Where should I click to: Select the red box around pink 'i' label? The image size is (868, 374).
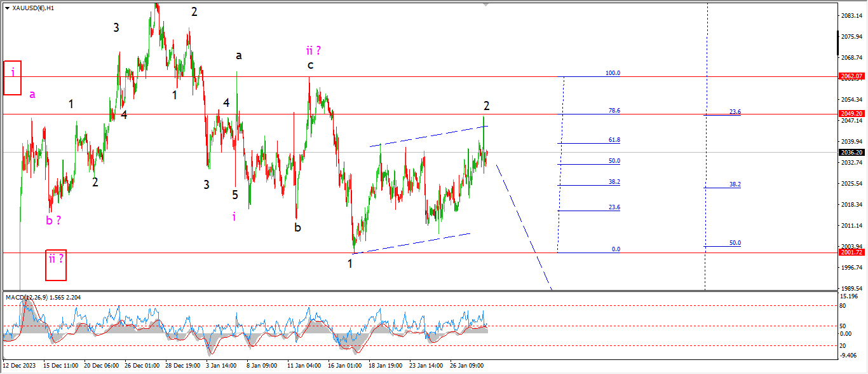click(x=12, y=78)
